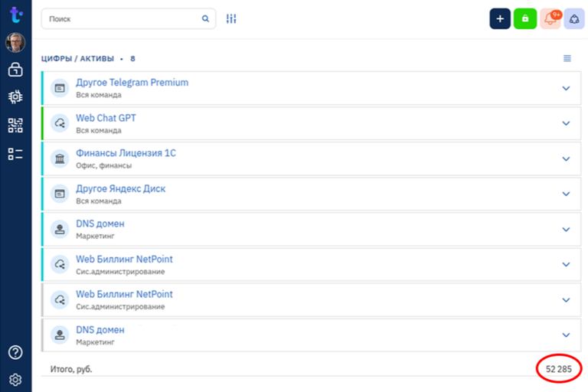Open the chip icon in the sidebar
The width and height of the screenshot is (588, 392).
coord(15,97)
